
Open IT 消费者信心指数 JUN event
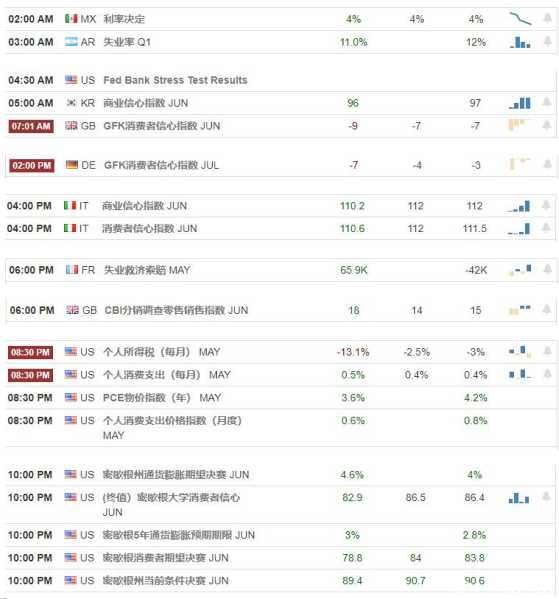coord(149,228)
